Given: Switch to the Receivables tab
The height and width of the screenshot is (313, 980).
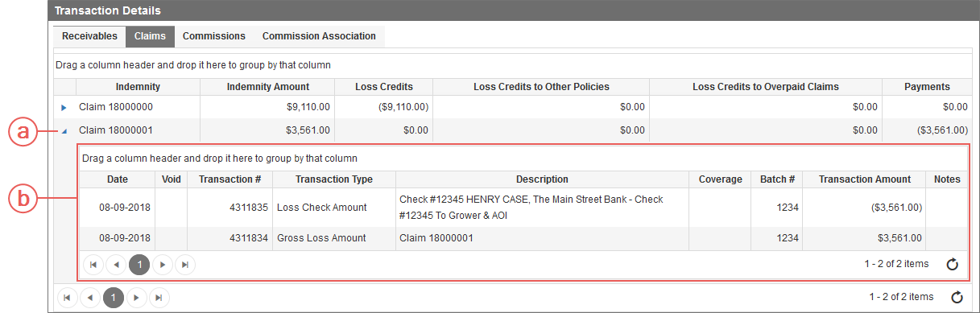Looking at the screenshot, I should pyautogui.click(x=89, y=36).
